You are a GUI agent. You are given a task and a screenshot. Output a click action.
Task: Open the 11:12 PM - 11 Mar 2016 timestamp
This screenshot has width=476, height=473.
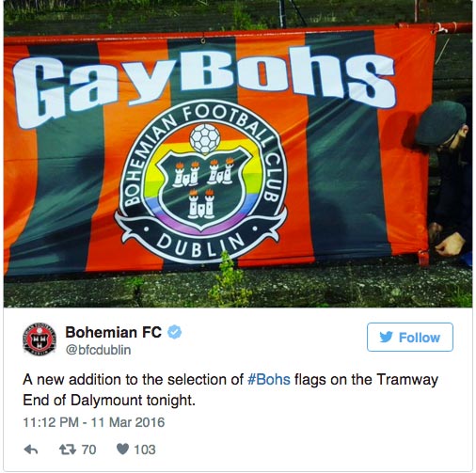[94, 422]
